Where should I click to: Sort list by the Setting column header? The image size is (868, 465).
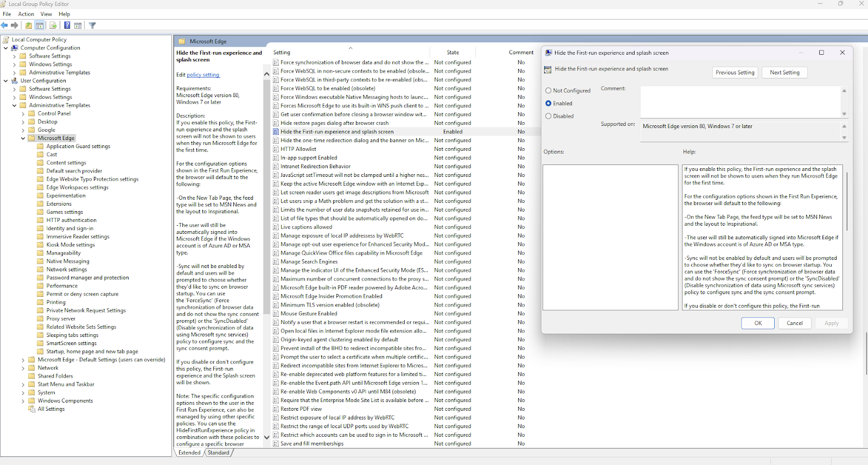point(350,53)
